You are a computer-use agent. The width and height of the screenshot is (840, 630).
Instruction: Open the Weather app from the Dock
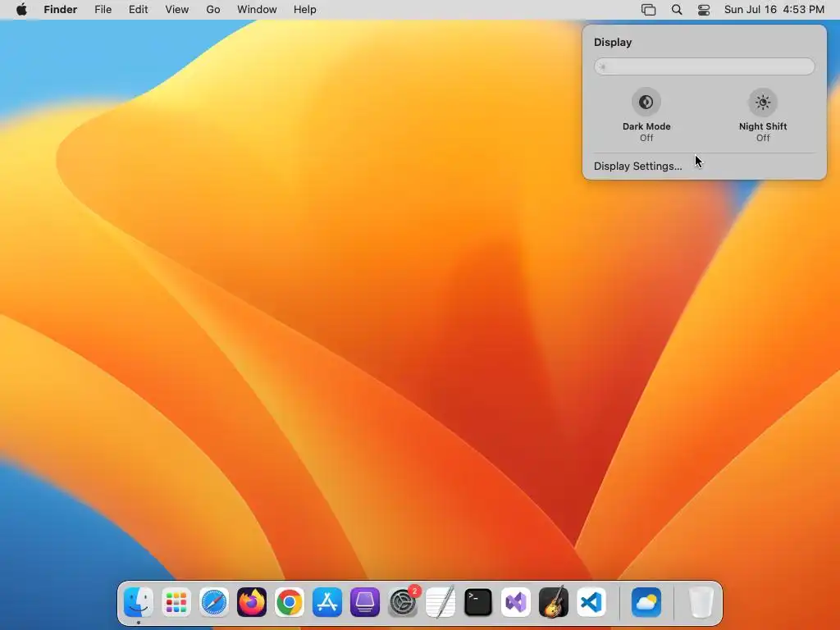tap(646, 602)
